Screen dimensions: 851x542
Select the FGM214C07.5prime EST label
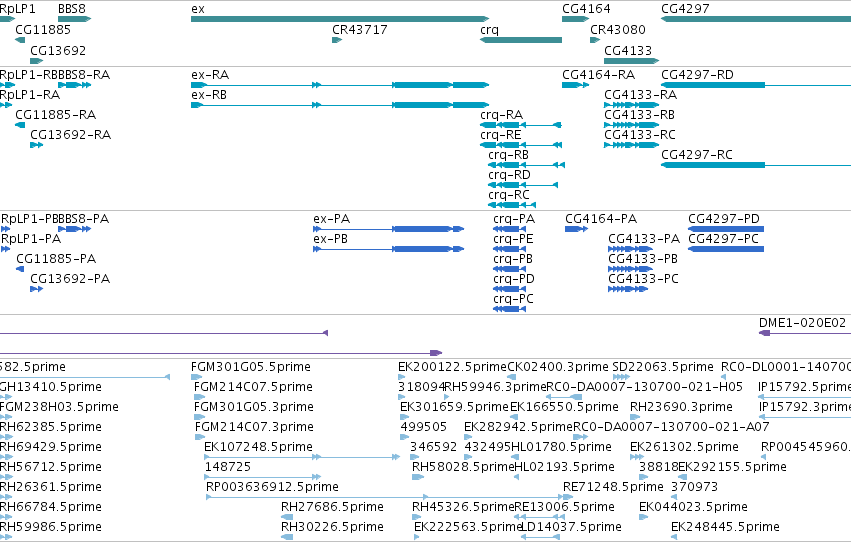(x=253, y=387)
